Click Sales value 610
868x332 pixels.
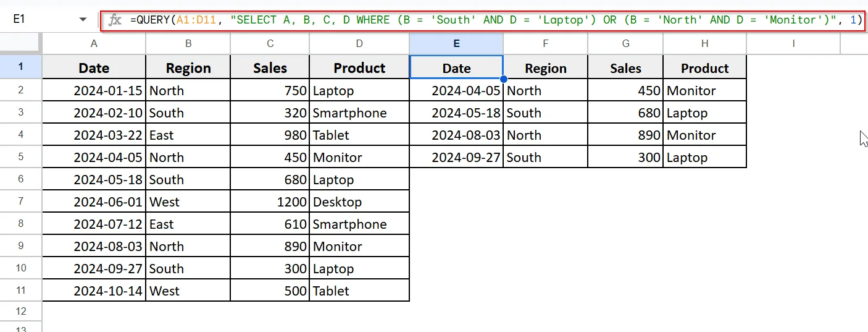point(270,224)
